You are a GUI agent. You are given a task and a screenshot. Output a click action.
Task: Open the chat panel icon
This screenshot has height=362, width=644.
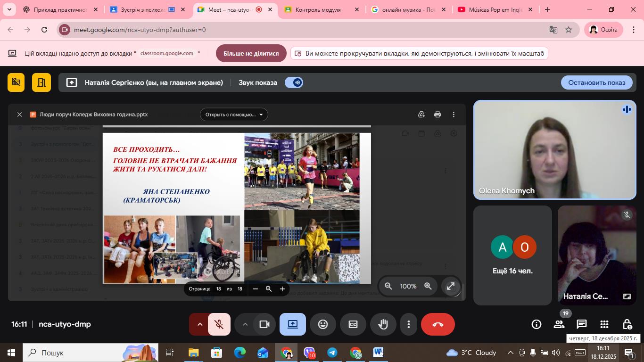tap(582, 324)
